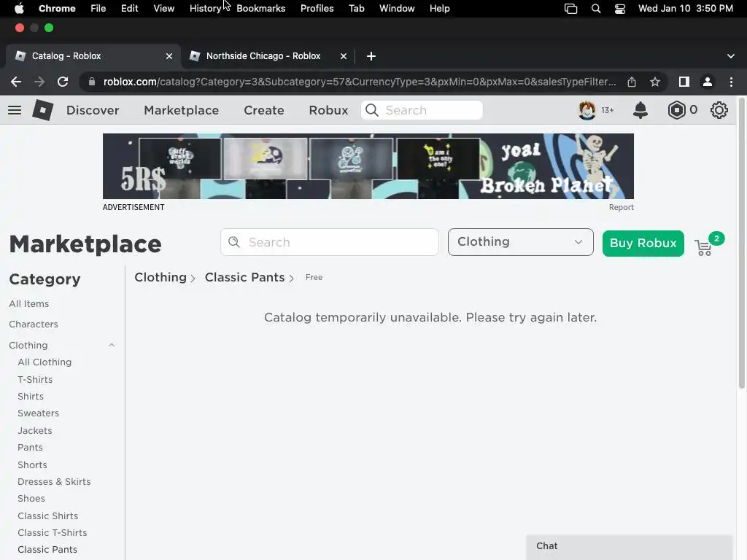Click the browser address bar URL
Image resolution: width=747 pixels, height=560 pixels.
[x=359, y=82]
